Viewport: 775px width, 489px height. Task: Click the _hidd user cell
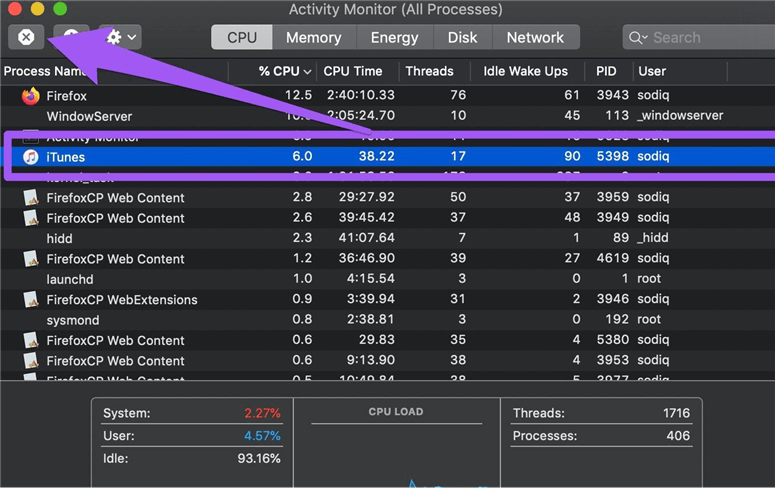tap(652, 238)
